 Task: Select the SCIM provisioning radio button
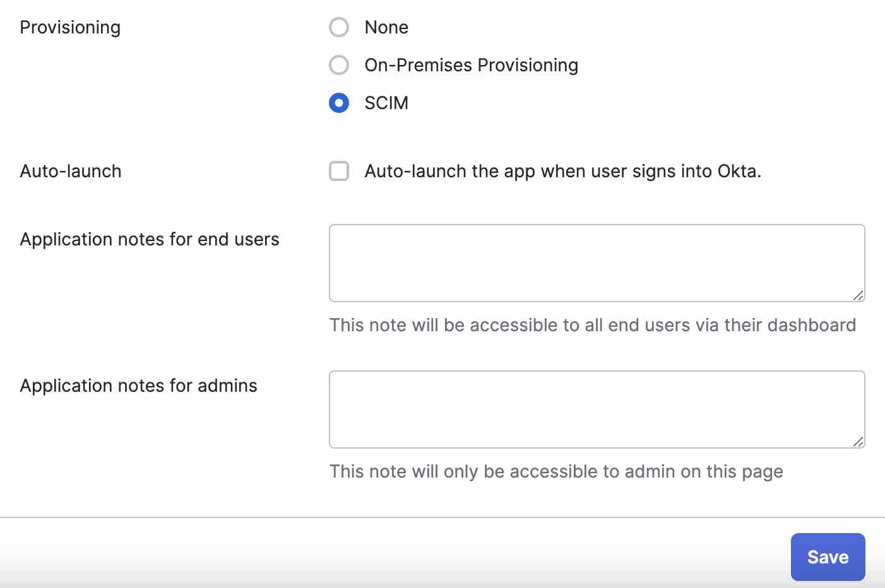point(339,103)
